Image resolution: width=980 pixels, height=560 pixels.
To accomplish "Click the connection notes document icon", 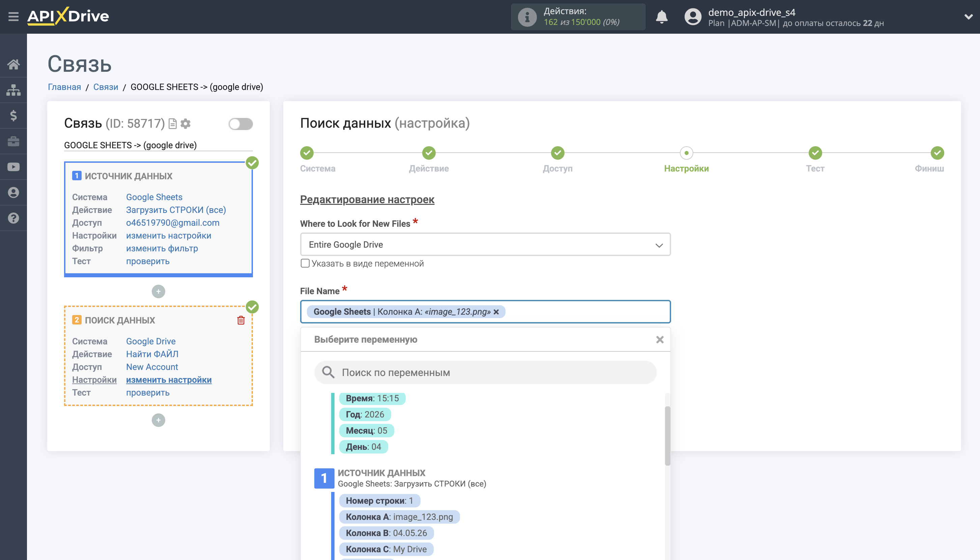I will point(173,124).
